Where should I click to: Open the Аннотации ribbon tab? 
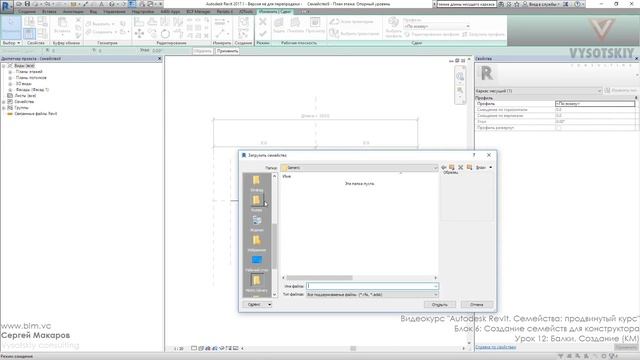pyautogui.click(x=73, y=12)
